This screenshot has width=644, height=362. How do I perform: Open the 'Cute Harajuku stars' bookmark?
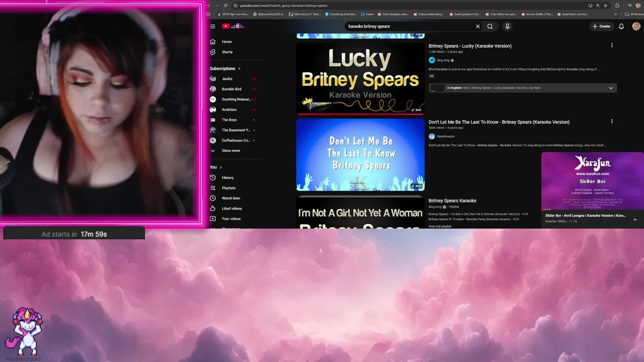[x=393, y=14]
